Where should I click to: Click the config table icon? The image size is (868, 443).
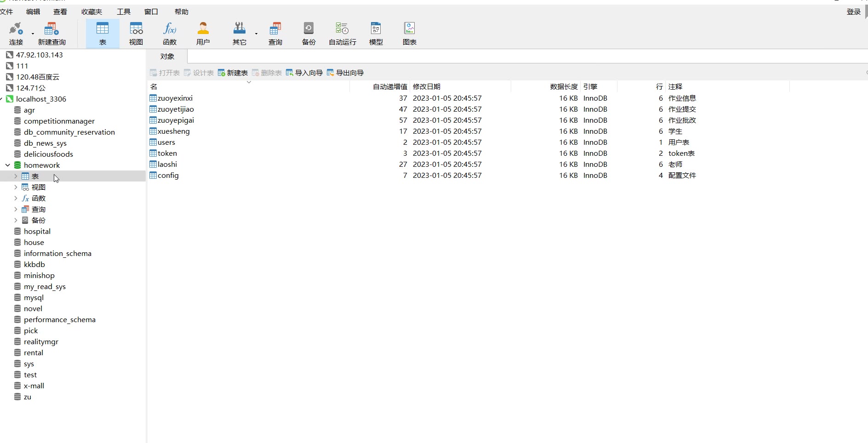(x=153, y=175)
